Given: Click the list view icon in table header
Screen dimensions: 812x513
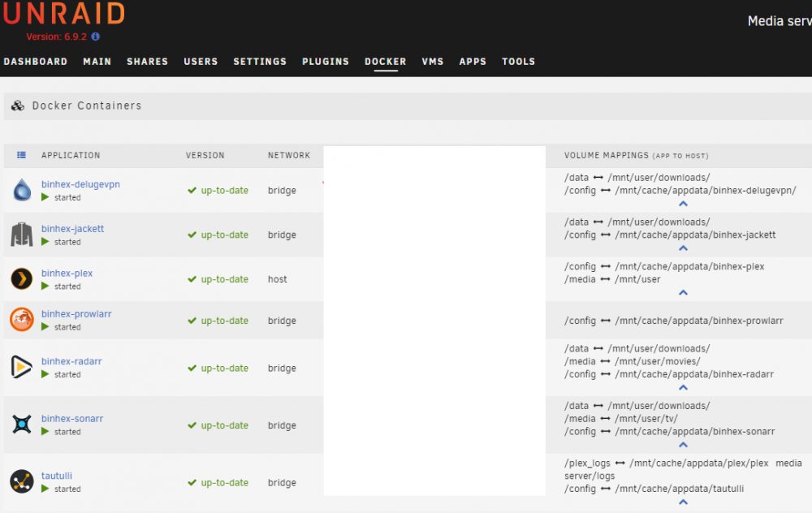Looking at the screenshot, I should pyautogui.click(x=21, y=155).
